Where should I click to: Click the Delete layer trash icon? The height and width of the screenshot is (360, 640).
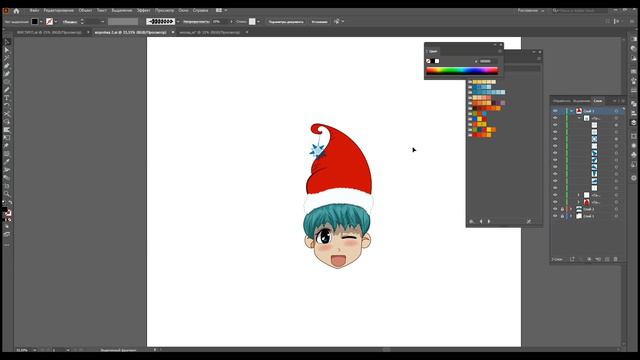click(x=616, y=259)
